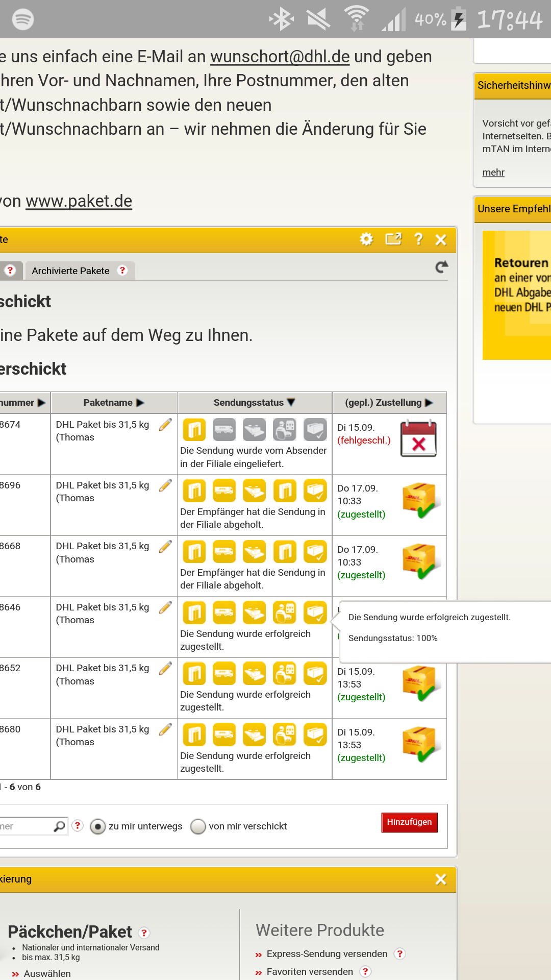Click transport truck status icon of package 8696
The height and width of the screenshot is (980, 551).
tap(224, 491)
